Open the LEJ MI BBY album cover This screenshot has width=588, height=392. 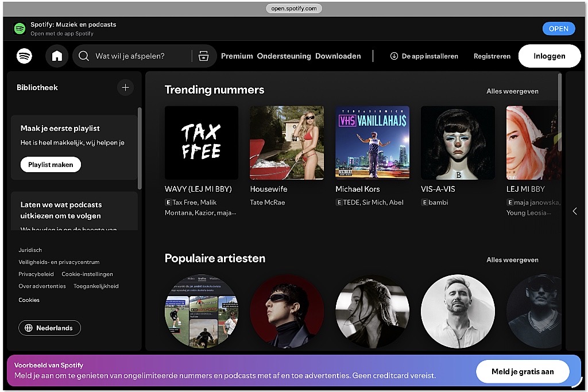coord(533,143)
